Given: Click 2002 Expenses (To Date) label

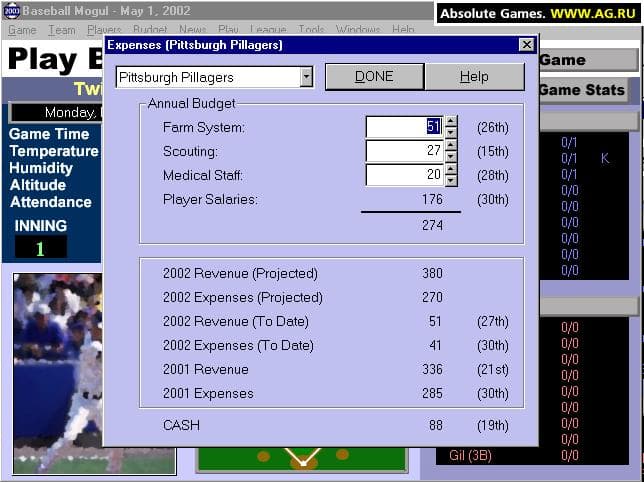Looking at the screenshot, I should (x=238, y=345).
